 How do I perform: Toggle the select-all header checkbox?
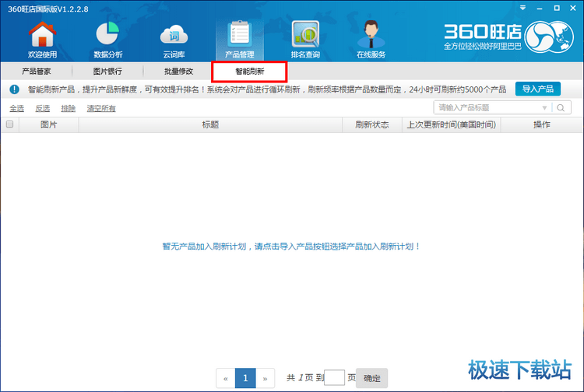(x=10, y=124)
